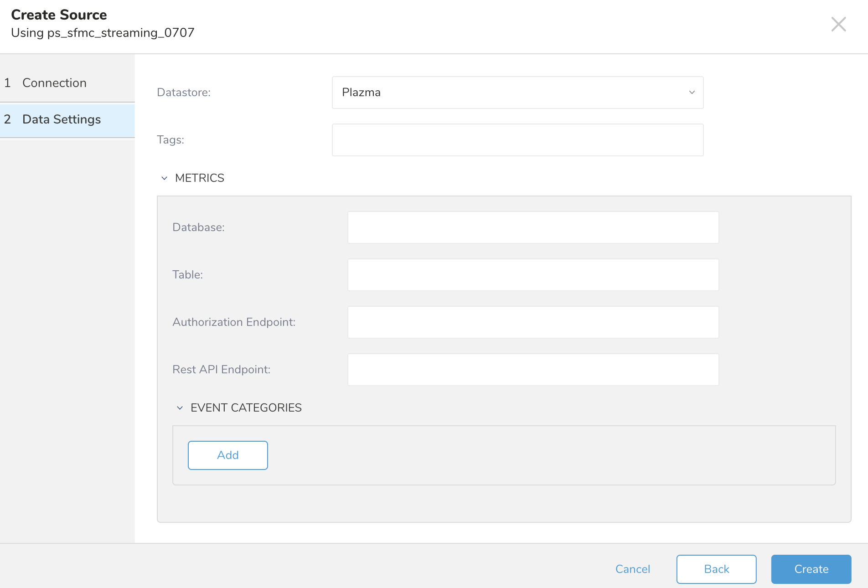This screenshot has width=868, height=588.
Task: Click the Datastore dropdown arrow icon
Action: click(692, 93)
